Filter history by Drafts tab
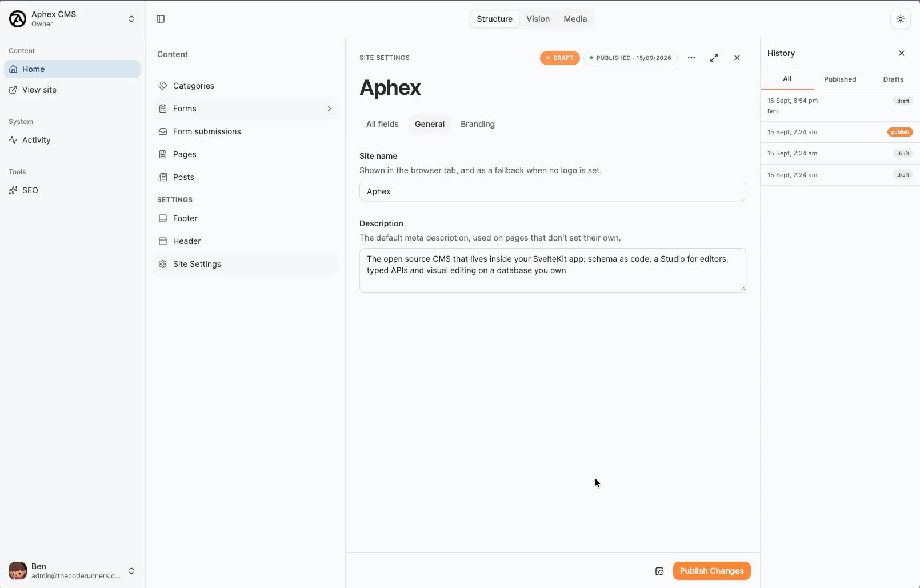The width and height of the screenshot is (920, 588). tap(893, 79)
